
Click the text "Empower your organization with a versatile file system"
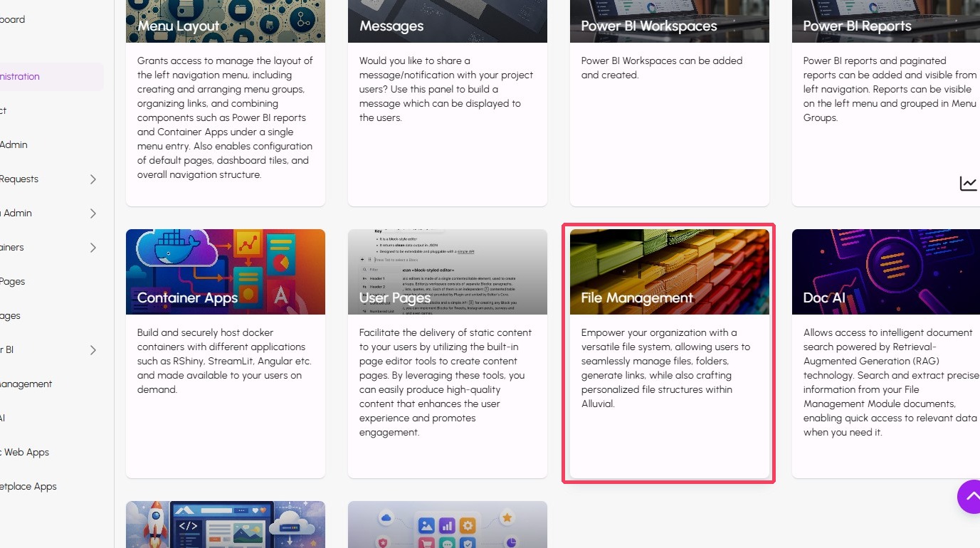[665, 340]
